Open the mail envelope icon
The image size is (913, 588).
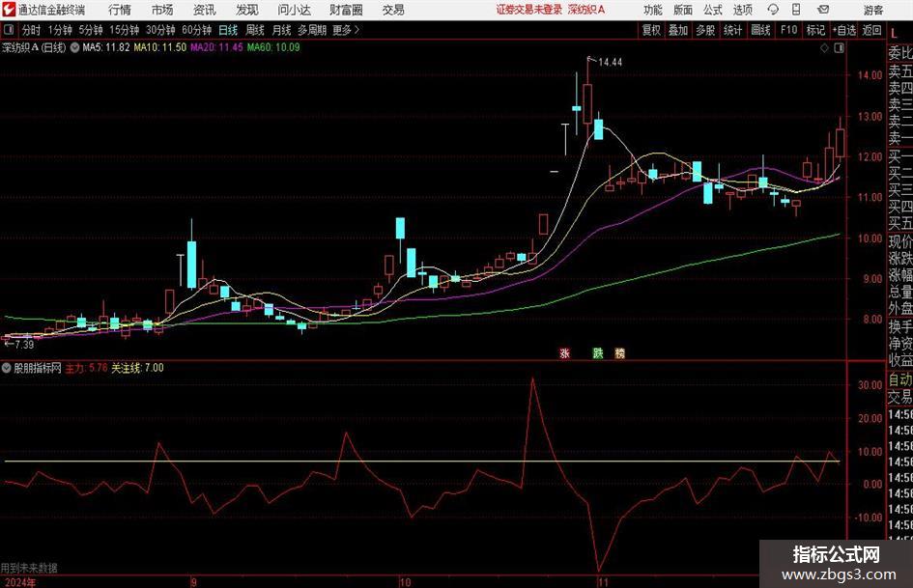pyautogui.click(x=823, y=10)
